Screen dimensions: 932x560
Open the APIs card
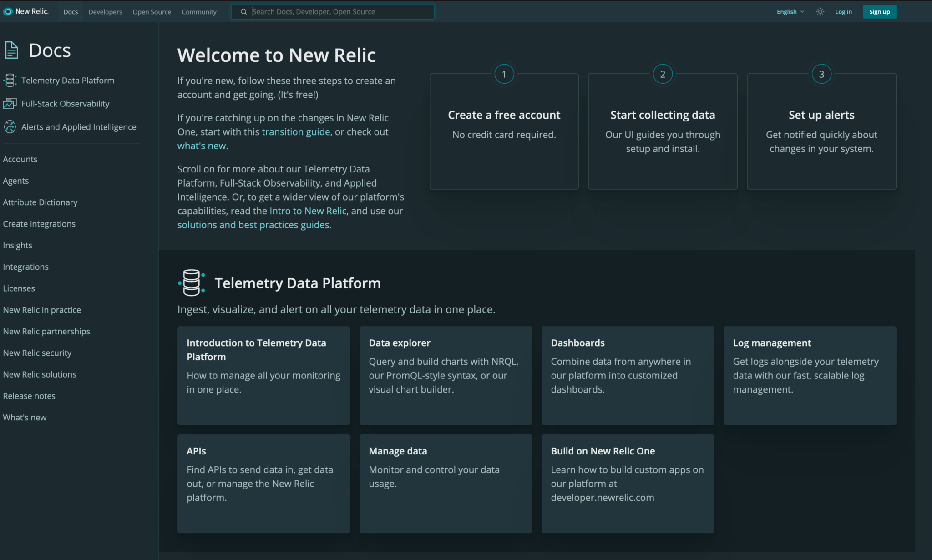[264, 484]
